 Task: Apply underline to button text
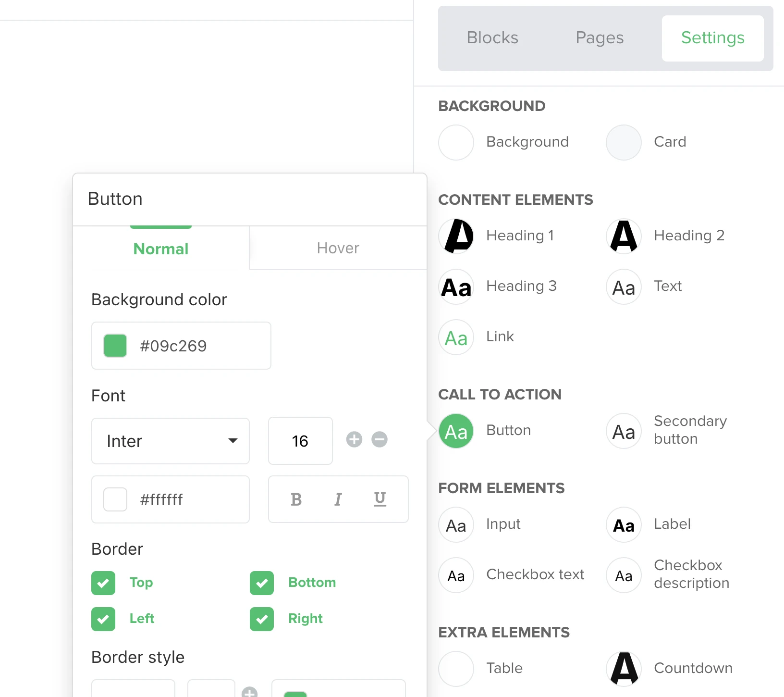380,499
